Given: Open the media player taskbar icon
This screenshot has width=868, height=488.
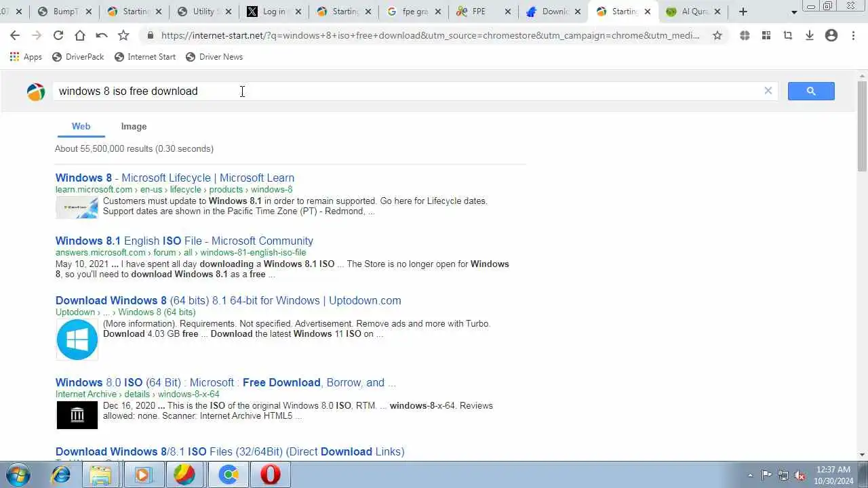Looking at the screenshot, I should 142,474.
